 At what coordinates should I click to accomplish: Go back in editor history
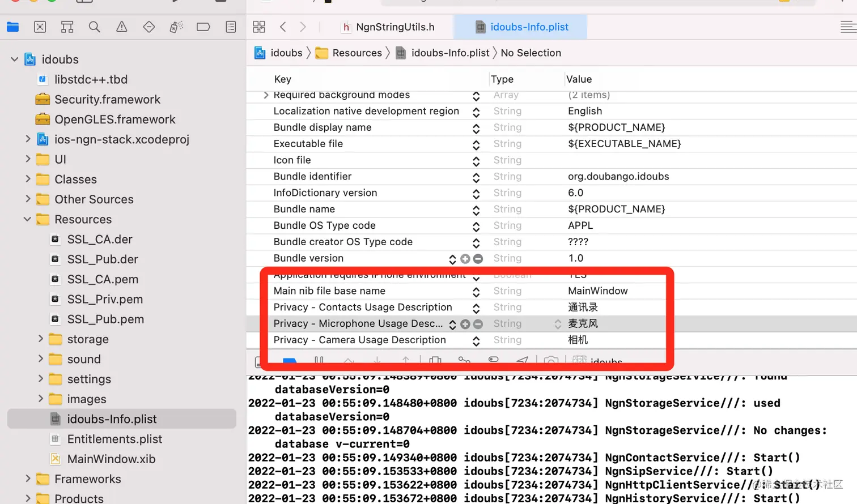tap(283, 27)
